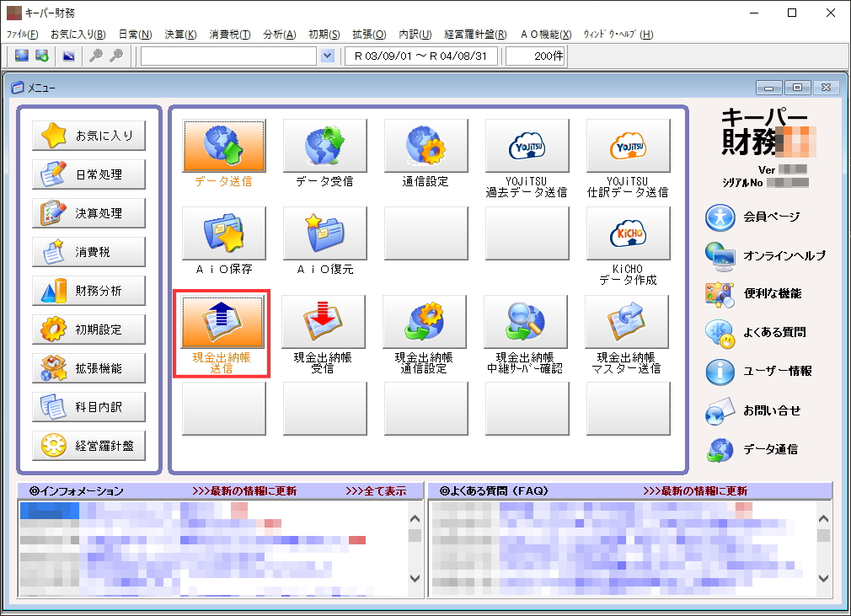Open the データ送信 globe upload icon

[223, 146]
